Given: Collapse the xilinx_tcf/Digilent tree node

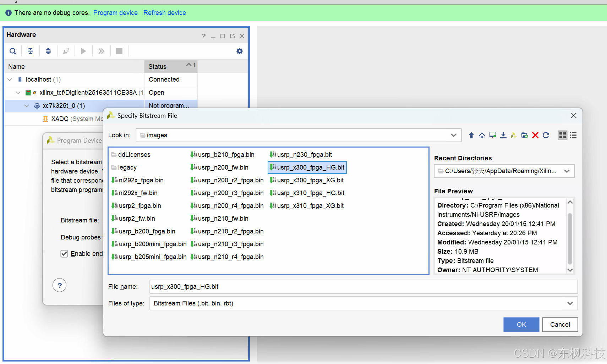Looking at the screenshot, I should click(18, 93).
